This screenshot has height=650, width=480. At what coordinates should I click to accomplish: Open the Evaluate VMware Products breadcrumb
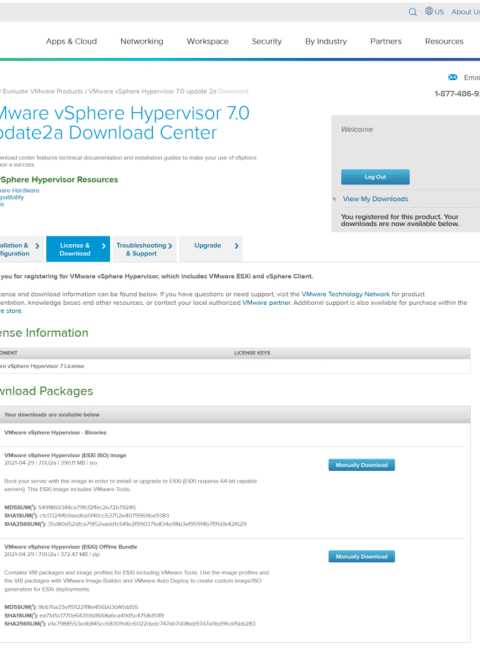point(43,91)
